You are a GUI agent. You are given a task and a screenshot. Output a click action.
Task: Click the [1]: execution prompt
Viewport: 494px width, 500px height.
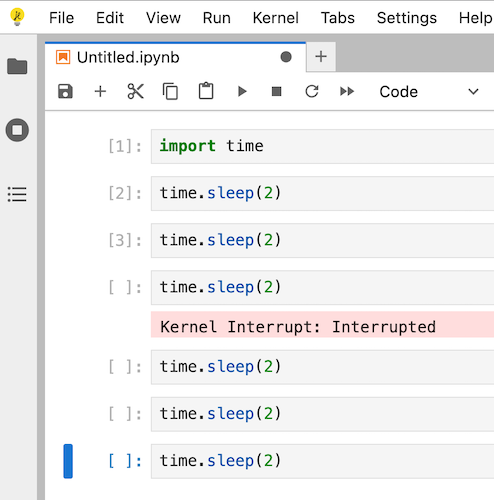tap(125, 146)
